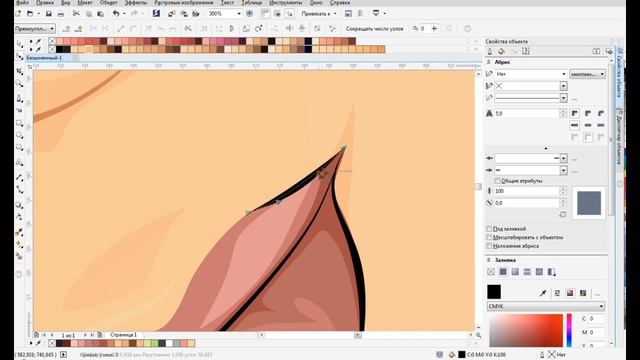640x360 pixels.
Task: Enable Масштабировать с объектом checkbox
Action: (489, 237)
